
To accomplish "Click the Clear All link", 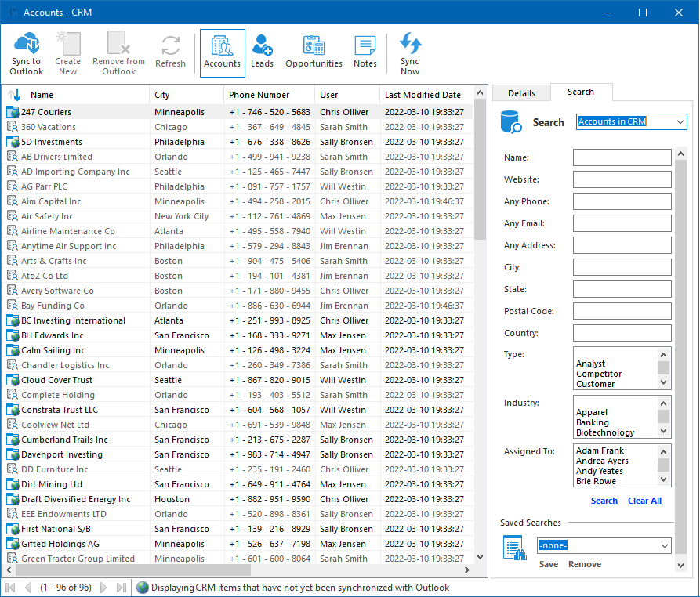I will (644, 501).
